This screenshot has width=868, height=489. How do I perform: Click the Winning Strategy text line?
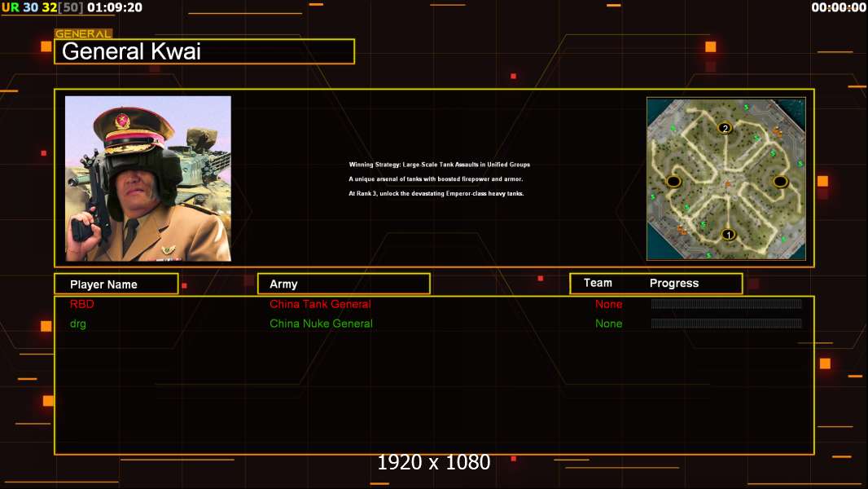(x=439, y=165)
